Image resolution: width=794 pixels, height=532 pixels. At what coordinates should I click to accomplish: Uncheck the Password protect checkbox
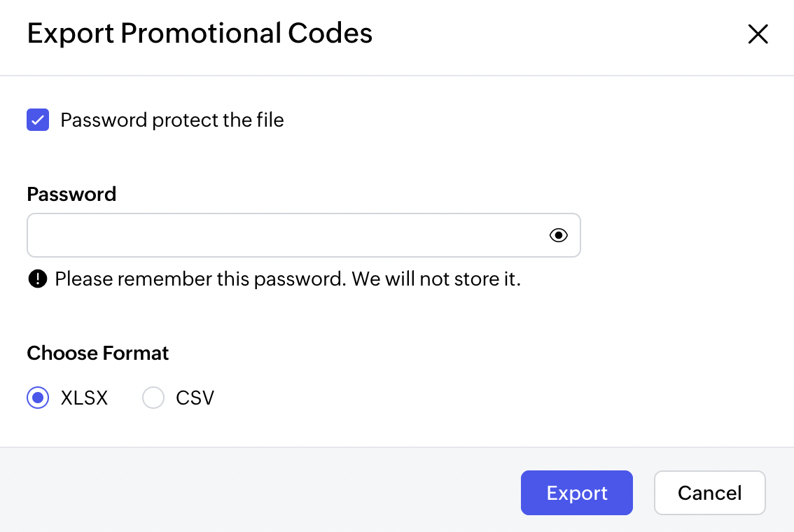[x=38, y=120]
